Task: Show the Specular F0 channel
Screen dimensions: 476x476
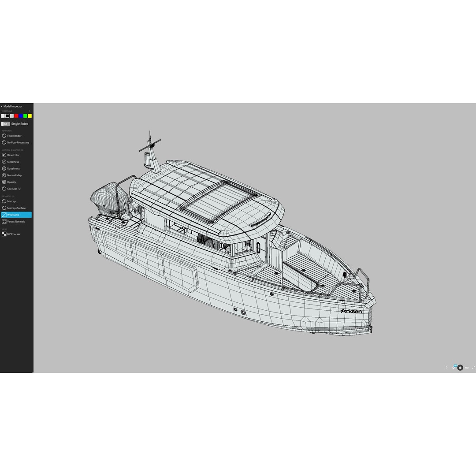Action: pyautogui.click(x=11, y=189)
